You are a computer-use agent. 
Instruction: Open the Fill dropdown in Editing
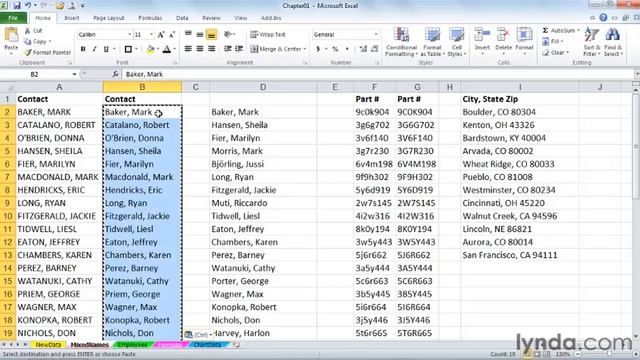(x=553, y=41)
